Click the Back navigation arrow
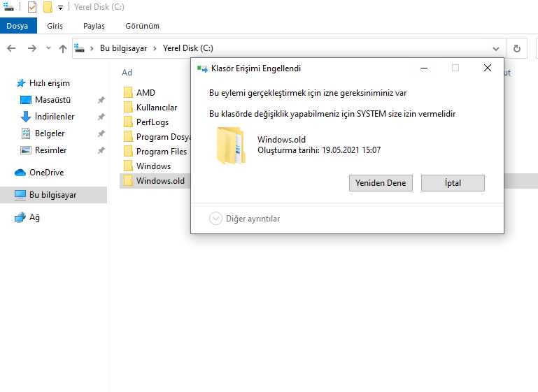 11,48
